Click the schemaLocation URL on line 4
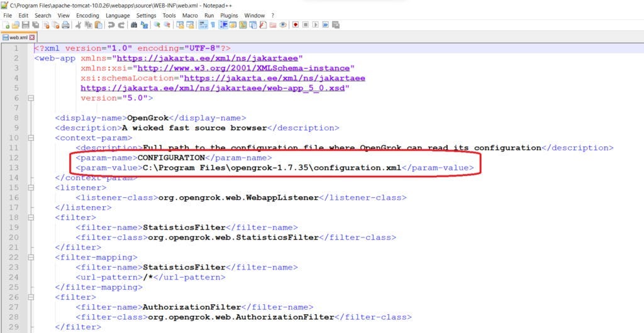The image size is (644, 333). 275,78
